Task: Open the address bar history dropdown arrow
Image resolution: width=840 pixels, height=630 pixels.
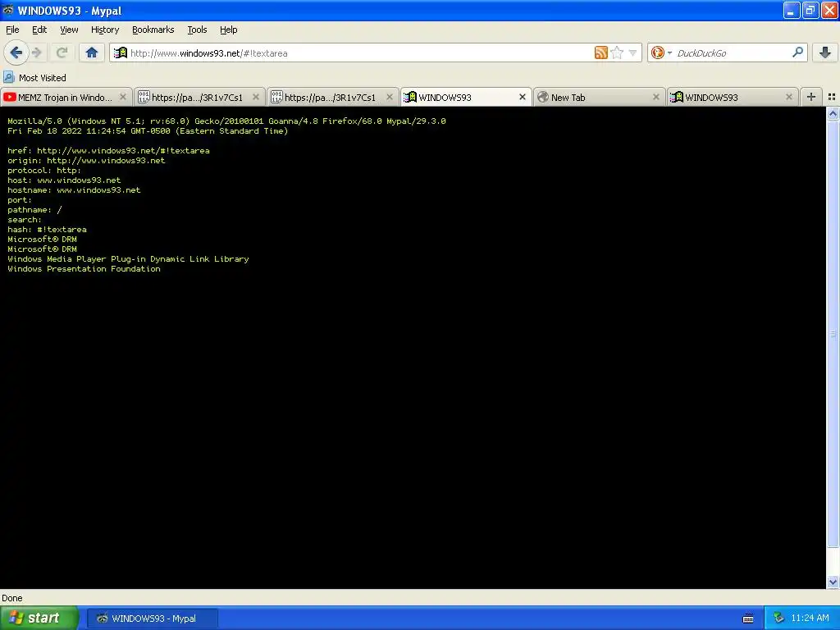Action: (632, 53)
